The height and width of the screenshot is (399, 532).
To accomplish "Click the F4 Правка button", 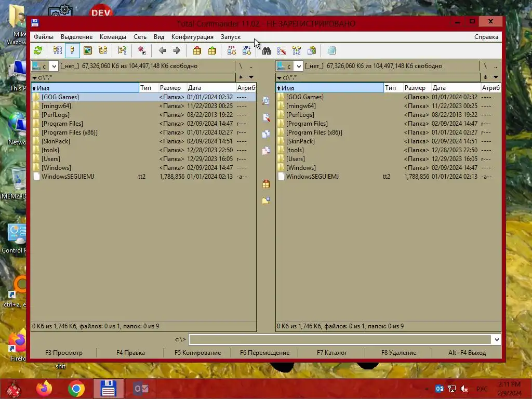I will pos(130,353).
